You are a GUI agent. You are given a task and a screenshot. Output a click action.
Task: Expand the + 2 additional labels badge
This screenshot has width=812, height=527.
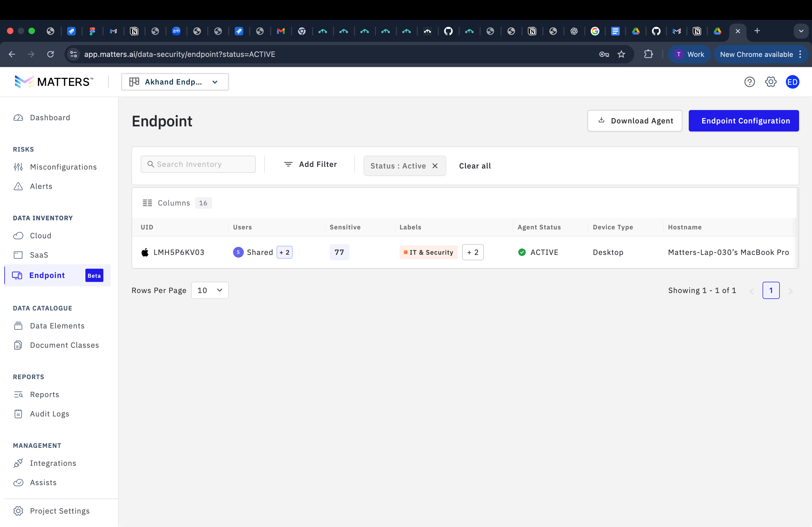(x=473, y=252)
